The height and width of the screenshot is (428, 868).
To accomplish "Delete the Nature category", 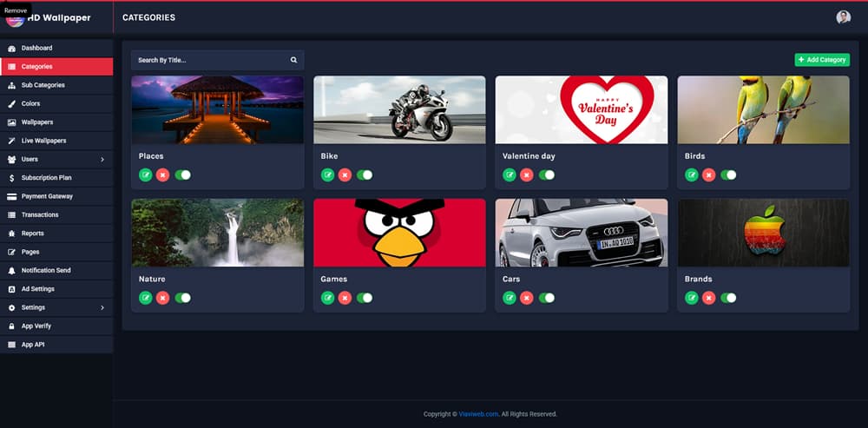I will coord(163,298).
